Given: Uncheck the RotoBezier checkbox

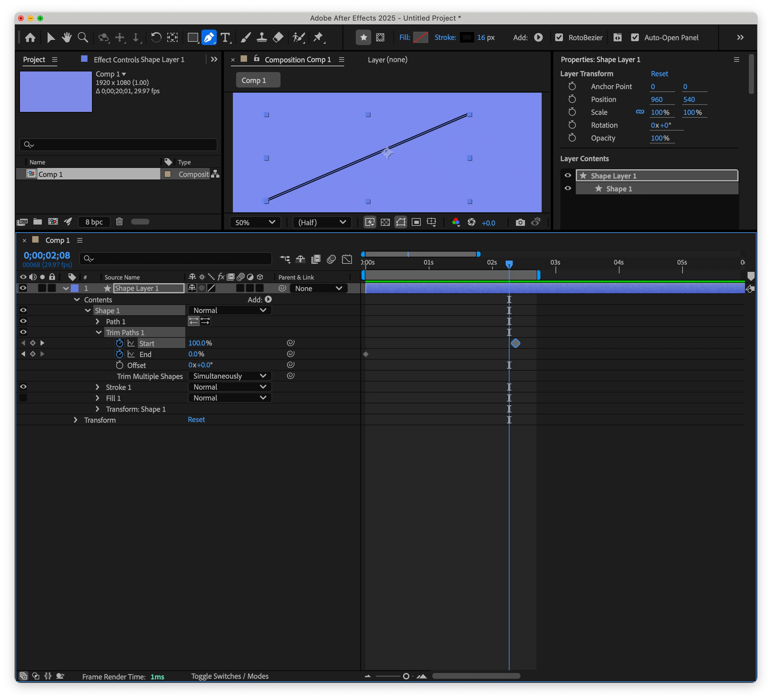Looking at the screenshot, I should coord(559,37).
